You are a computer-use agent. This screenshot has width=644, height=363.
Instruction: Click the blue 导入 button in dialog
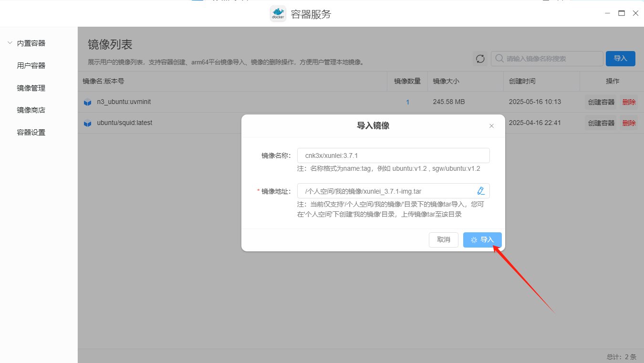pos(482,240)
